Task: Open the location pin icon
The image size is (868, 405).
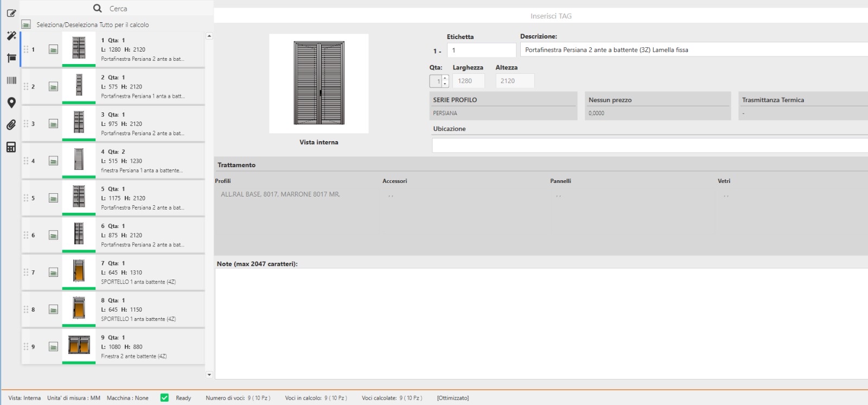Action: point(11,103)
